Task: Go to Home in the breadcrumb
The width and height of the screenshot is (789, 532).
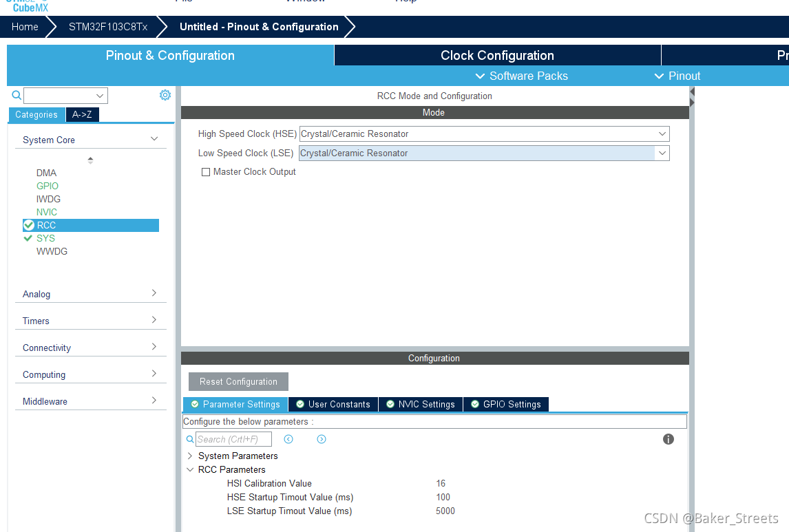Action: coord(25,27)
